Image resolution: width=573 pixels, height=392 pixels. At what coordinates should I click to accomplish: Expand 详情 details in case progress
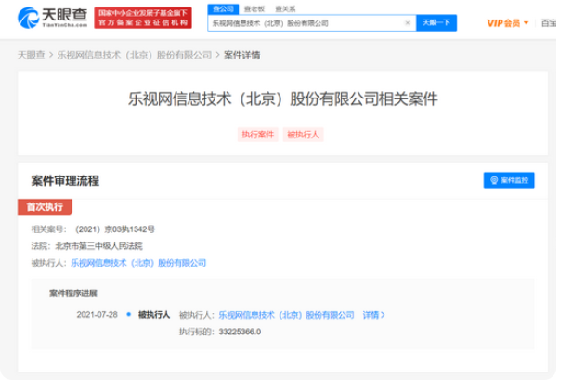pyautogui.click(x=373, y=315)
